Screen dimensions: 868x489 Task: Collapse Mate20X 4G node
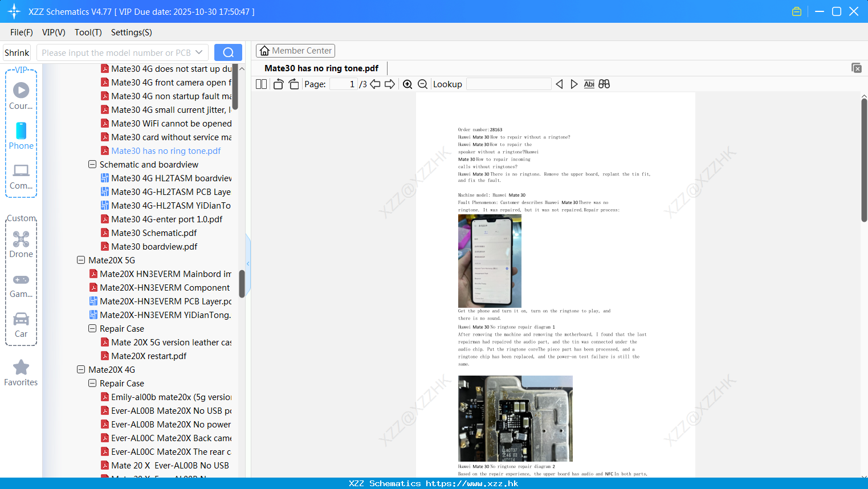tap(81, 370)
